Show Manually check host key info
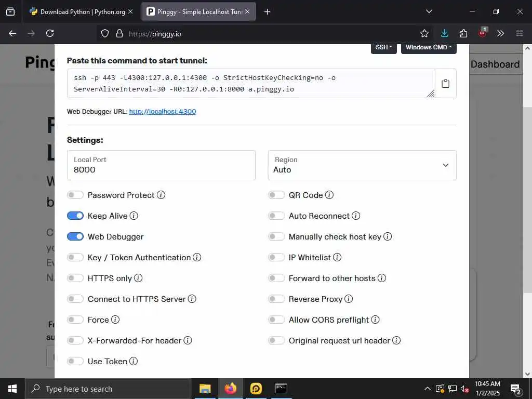Screen dimensions: 532x399 [x=388, y=236]
